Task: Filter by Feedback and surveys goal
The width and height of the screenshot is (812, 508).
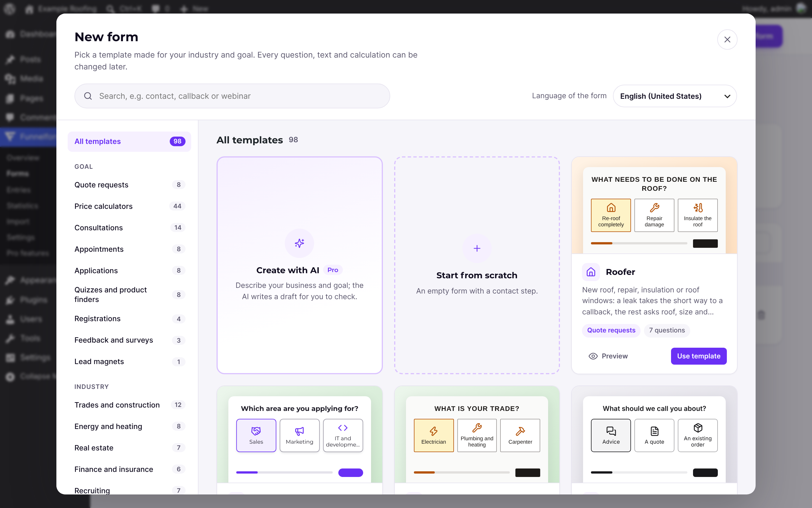Action: tap(129, 340)
